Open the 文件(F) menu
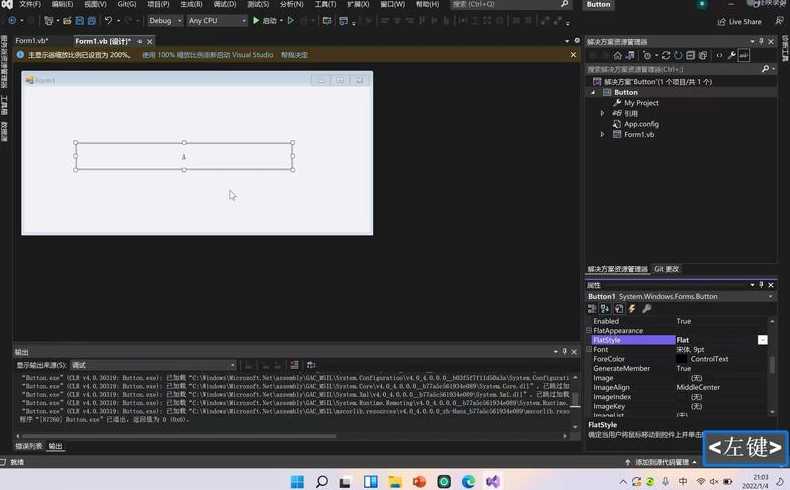The width and height of the screenshot is (790, 490). (30, 4)
